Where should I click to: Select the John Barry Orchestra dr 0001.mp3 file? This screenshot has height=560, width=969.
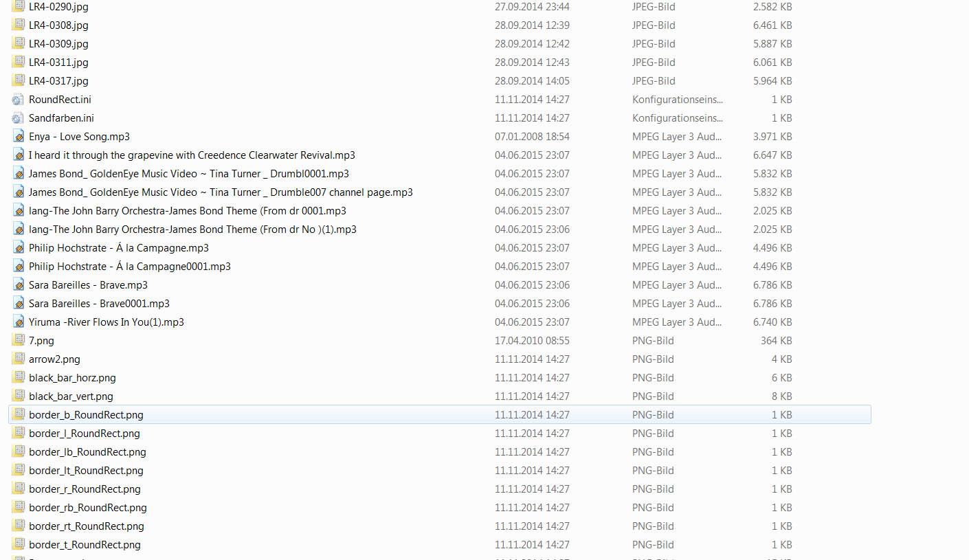(x=187, y=211)
